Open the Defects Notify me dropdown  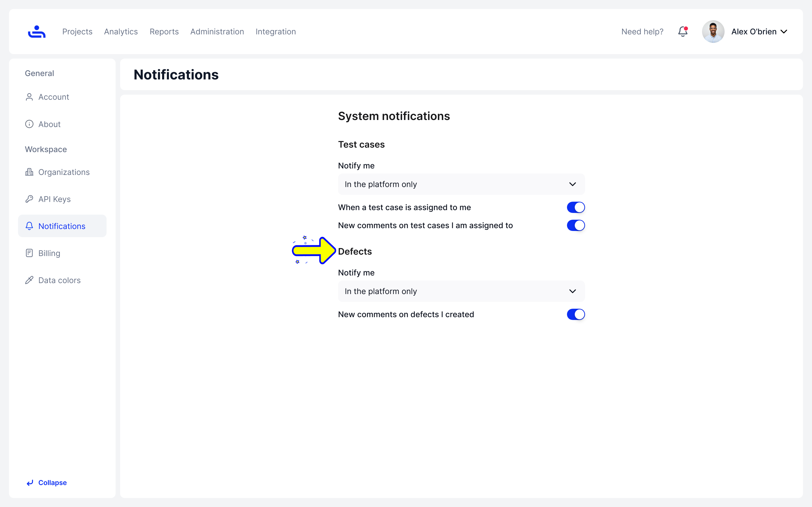pyautogui.click(x=461, y=291)
